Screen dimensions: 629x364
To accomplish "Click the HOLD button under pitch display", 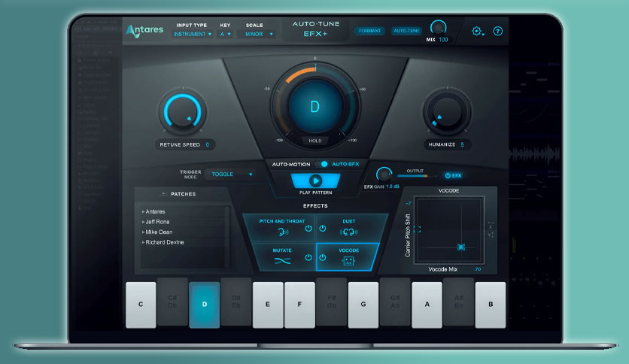I will point(315,141).
